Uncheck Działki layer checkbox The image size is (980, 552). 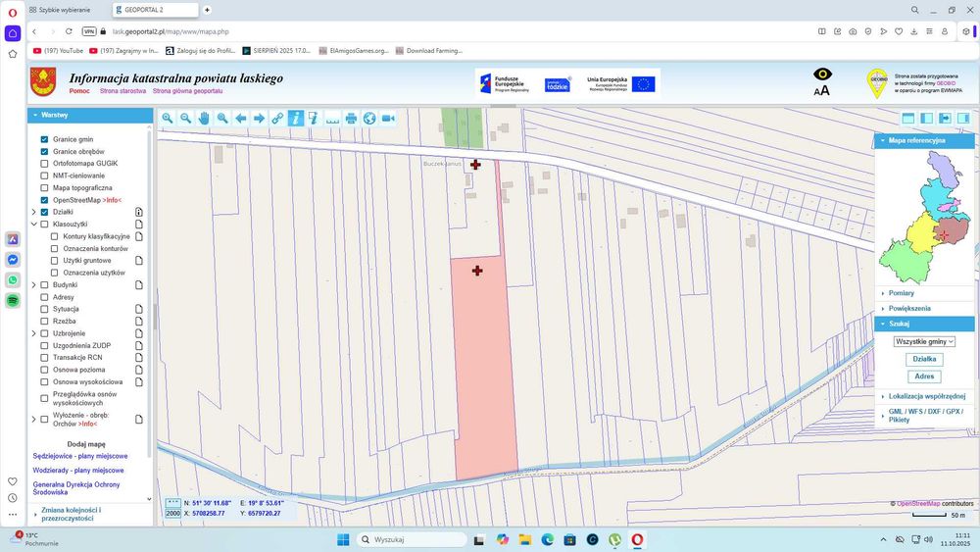(44, 212)
